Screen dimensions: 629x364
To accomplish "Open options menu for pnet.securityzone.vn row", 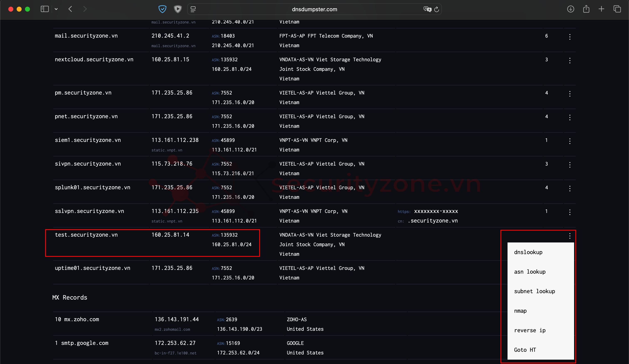I will pos(570,117).
